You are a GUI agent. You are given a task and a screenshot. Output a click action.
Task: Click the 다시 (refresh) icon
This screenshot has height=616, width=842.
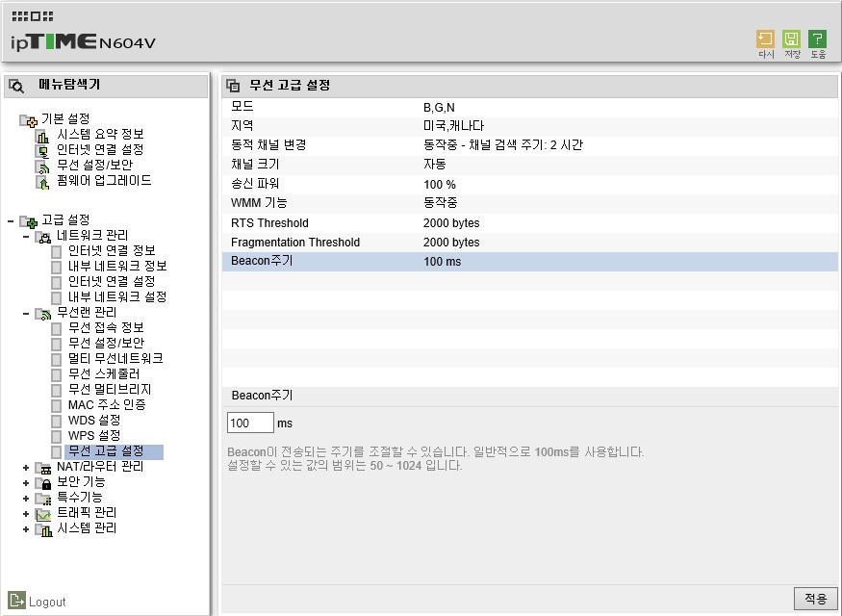click(x=765, y=39)
